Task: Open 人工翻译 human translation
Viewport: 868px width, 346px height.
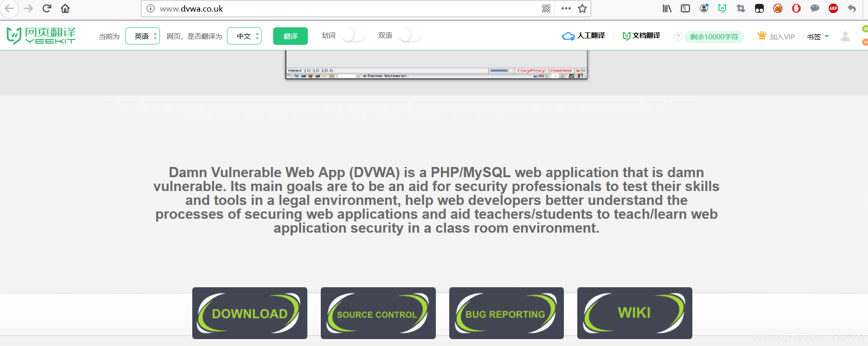Action: coord(583,36)
